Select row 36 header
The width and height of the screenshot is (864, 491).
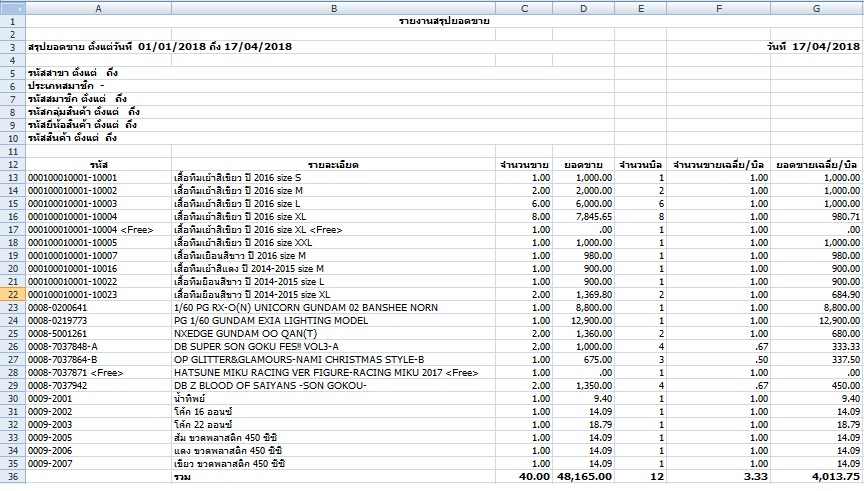[x=13, y=477]
